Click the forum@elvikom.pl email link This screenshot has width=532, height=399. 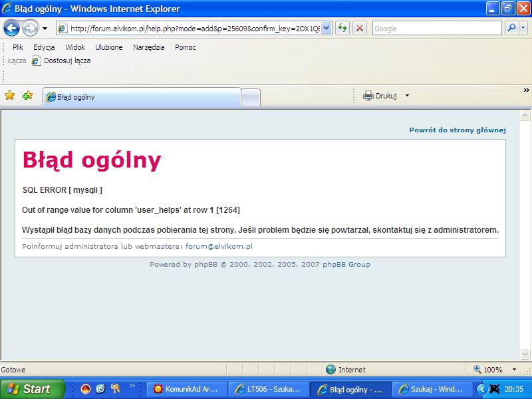tap(219, 246)
